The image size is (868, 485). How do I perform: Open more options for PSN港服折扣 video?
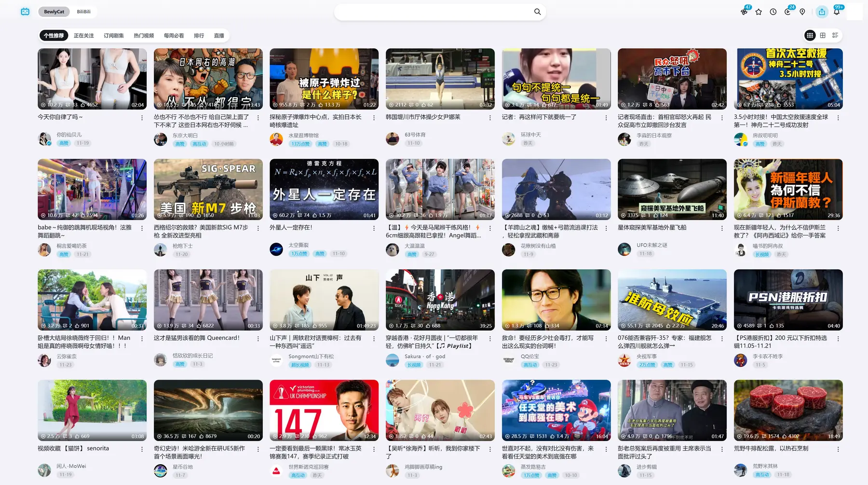pos(838,339)
